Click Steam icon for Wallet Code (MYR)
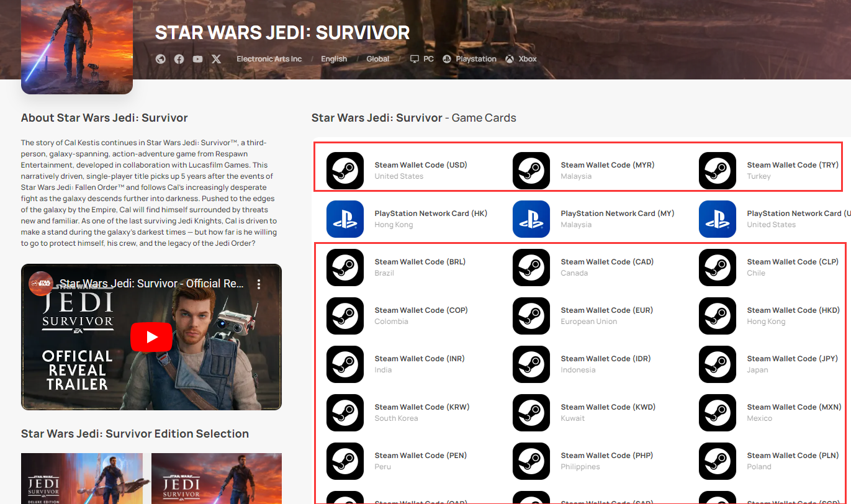The image size is (851, 504). [531, 171]
